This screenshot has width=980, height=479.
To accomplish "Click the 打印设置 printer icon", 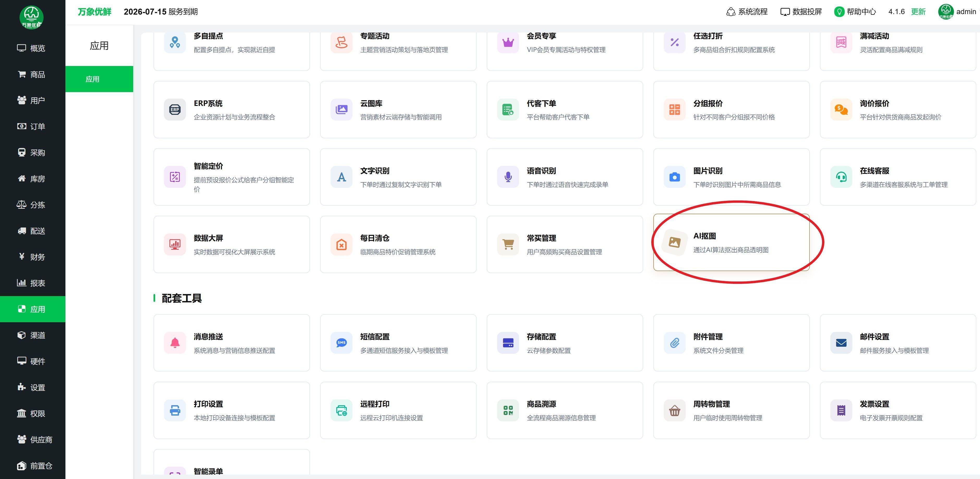I will click(x=175, y=410).
